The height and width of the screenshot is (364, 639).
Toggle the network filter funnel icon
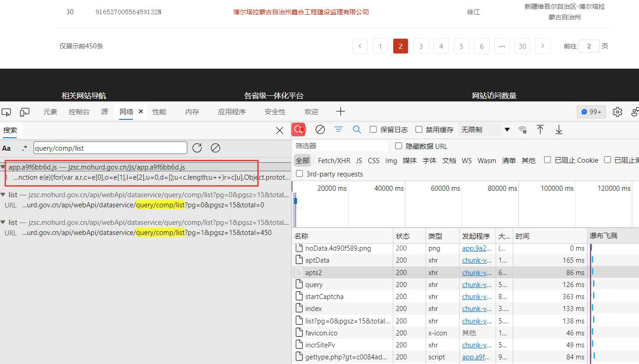tap(338, 129)
